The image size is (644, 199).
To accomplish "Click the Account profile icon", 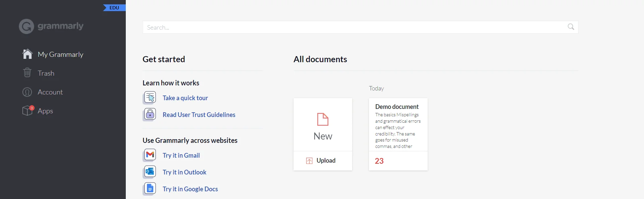I will [27, 92].
